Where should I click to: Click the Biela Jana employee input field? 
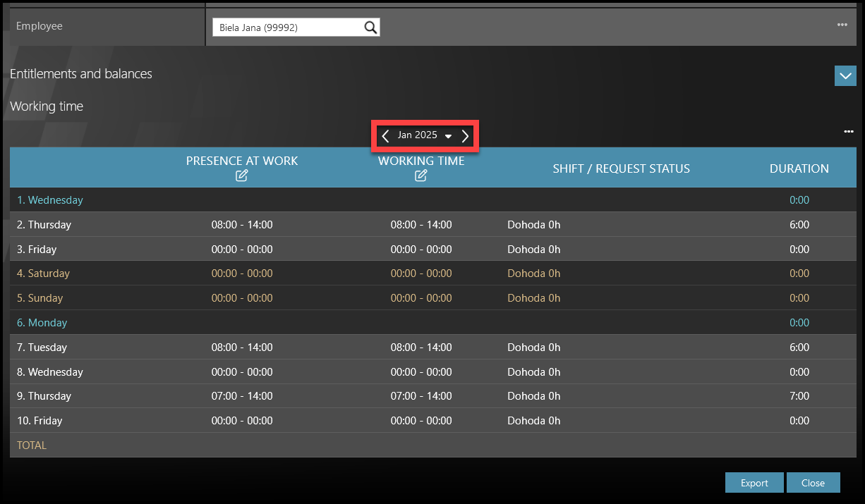click(288, 27)
